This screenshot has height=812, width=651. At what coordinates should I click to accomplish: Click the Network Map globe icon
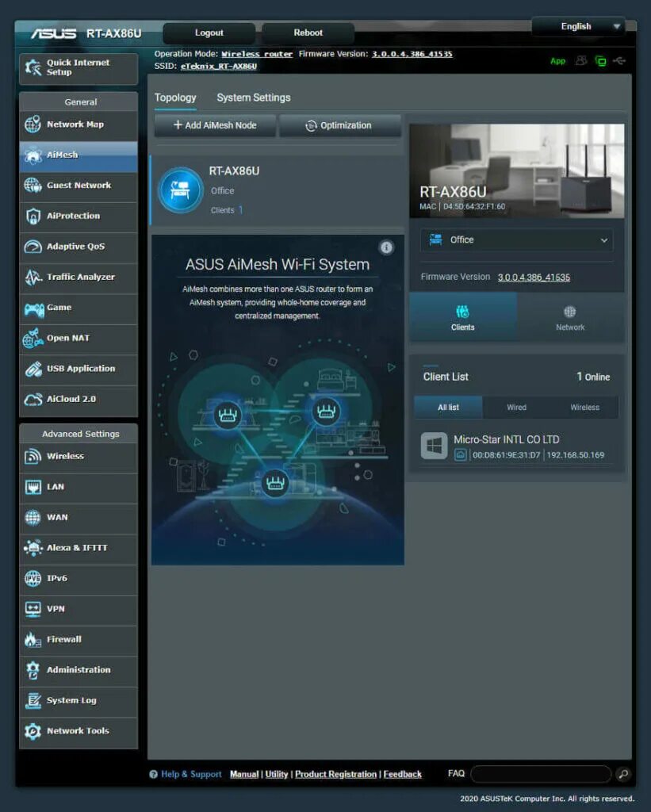pyautogui.click(x=33, y=124)
